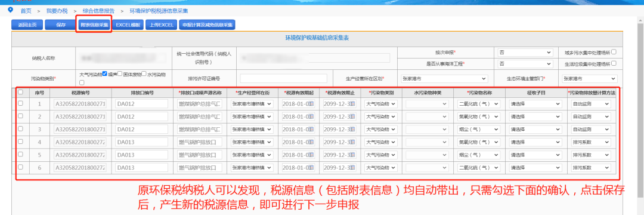Open calendar icon for row 6 税源有效期止
The height and width of the screenshot is (215, 644).
(353, 168)
